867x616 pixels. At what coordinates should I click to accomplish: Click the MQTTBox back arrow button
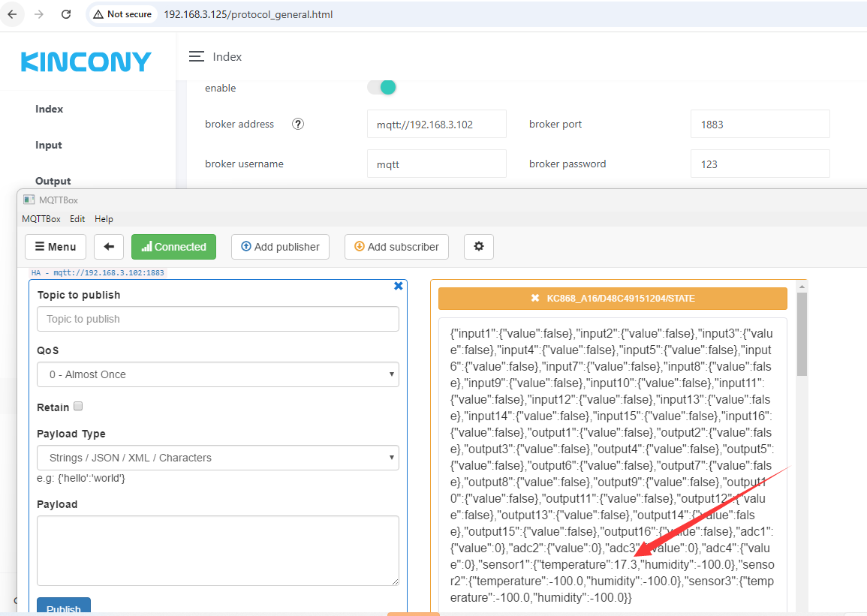pos(109,247)
